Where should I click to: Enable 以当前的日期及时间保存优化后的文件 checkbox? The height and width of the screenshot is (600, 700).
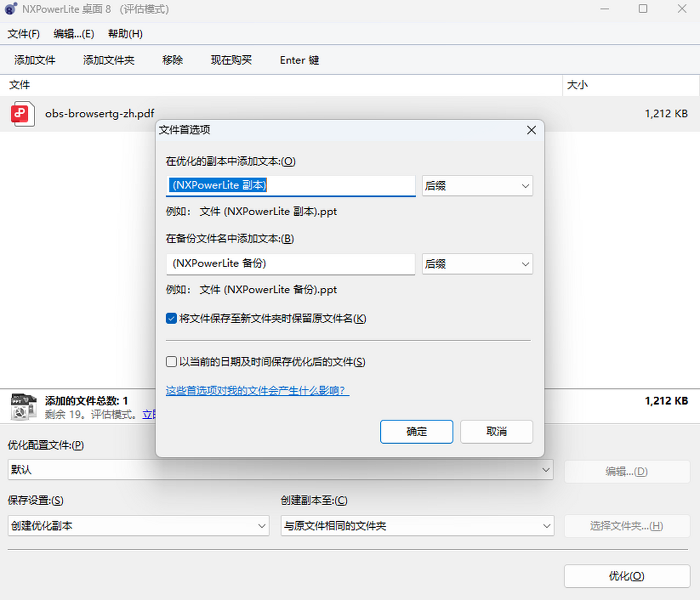click(x=171, y=362)
